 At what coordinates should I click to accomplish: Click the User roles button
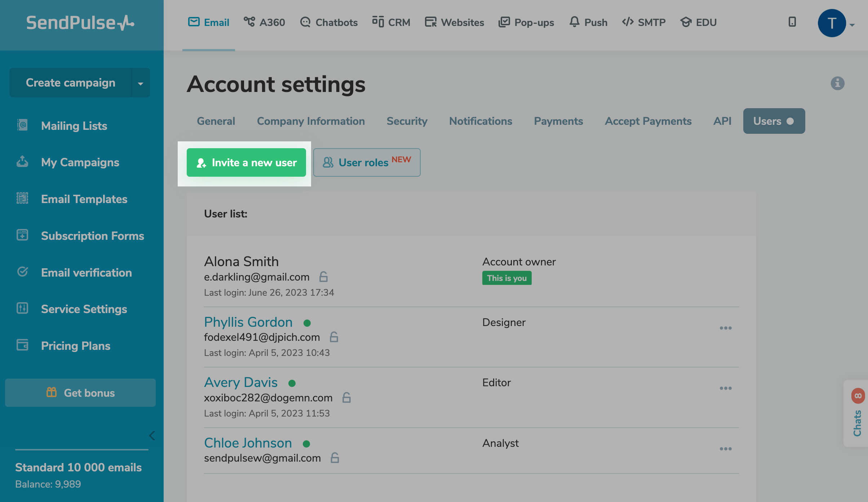click(367, 163)
